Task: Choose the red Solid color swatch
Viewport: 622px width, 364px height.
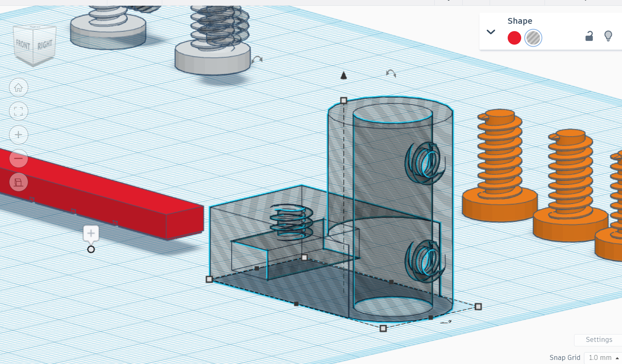Action: tap(514, 38)
